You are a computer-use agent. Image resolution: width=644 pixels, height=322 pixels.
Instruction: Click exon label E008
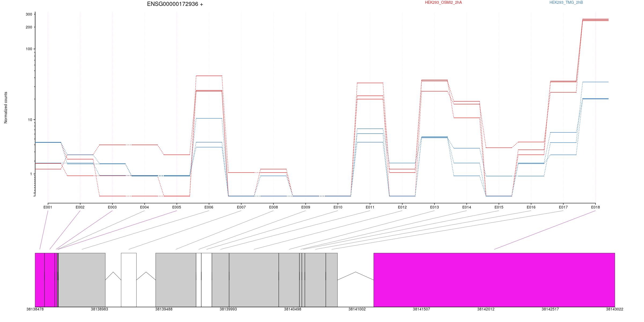tap(273, 207)
